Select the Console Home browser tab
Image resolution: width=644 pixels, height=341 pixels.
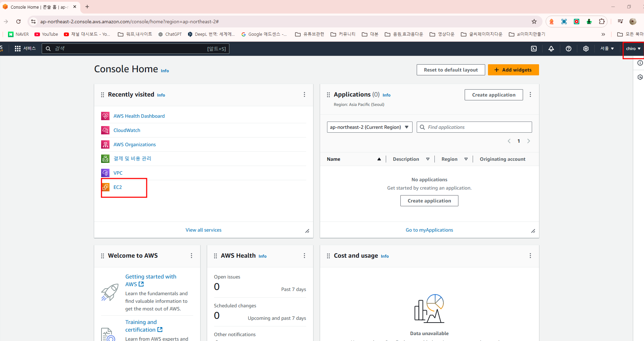[40, 7]
